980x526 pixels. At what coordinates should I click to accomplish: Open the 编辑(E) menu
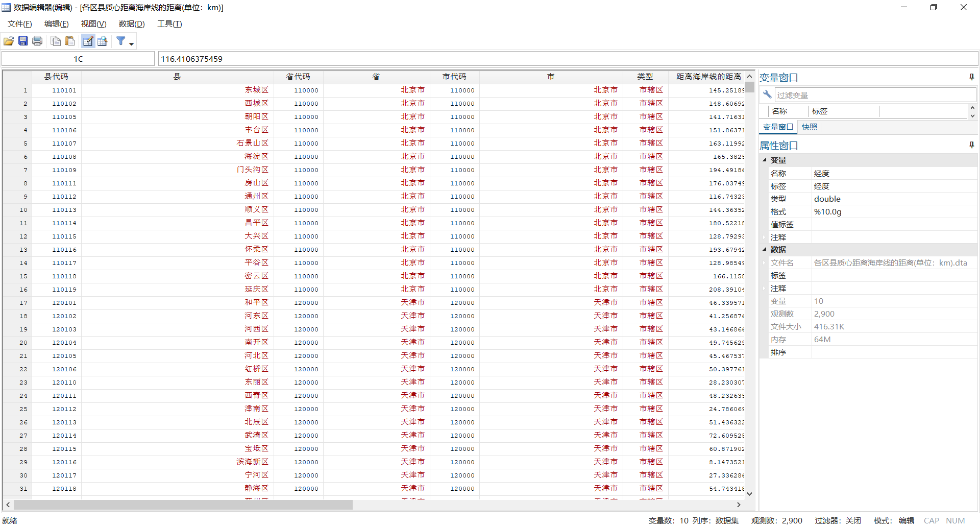57,24
